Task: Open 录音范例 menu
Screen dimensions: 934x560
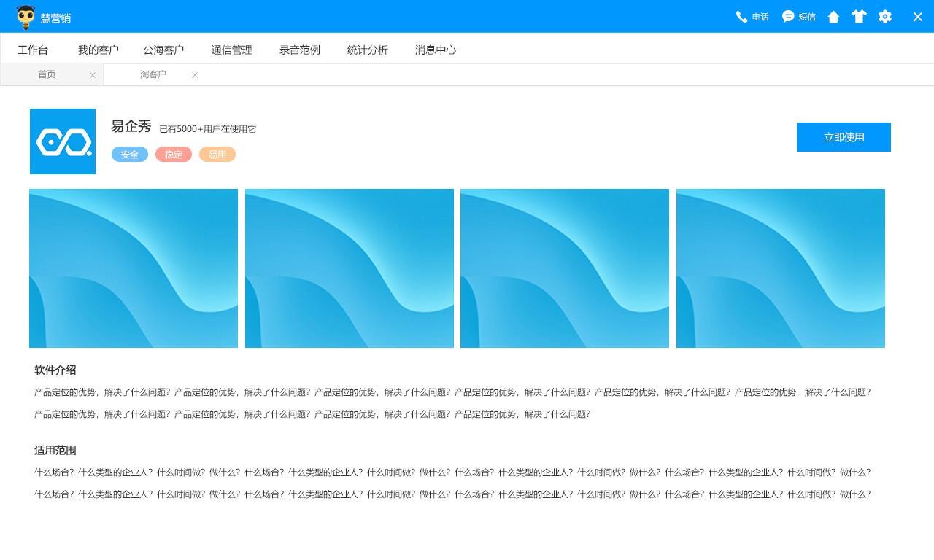Action: [300, 50]
